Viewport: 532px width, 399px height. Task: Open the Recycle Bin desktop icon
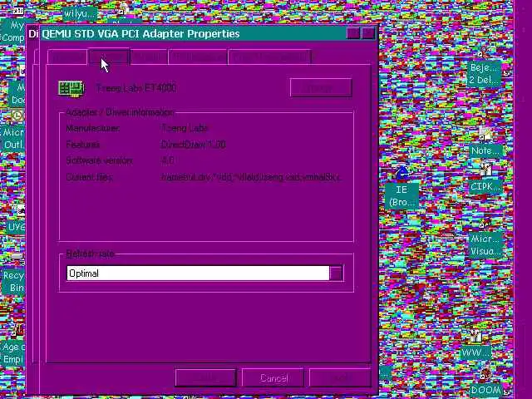tap(13, 275)
